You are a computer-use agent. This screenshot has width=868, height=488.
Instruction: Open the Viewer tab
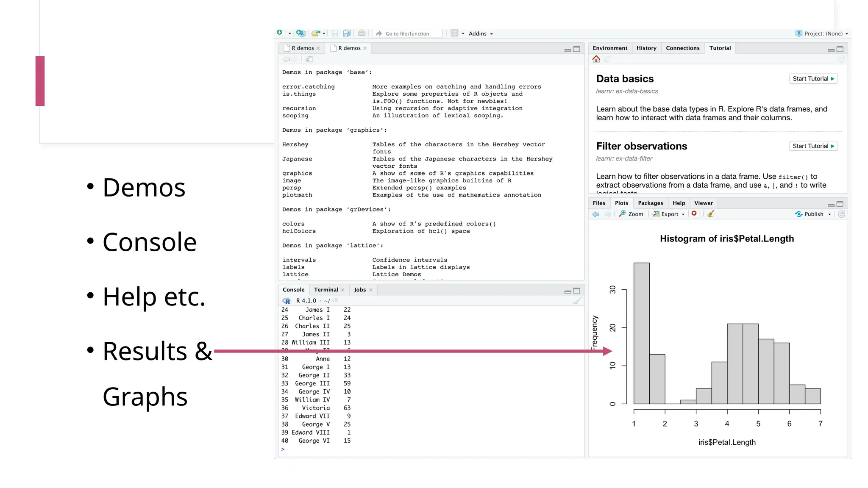(x=704, y=203)
